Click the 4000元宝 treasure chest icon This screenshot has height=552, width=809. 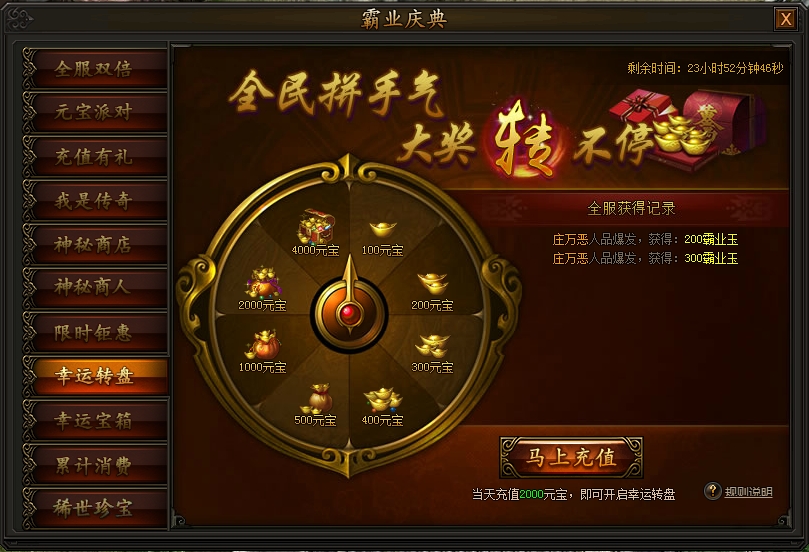point(316,226)
